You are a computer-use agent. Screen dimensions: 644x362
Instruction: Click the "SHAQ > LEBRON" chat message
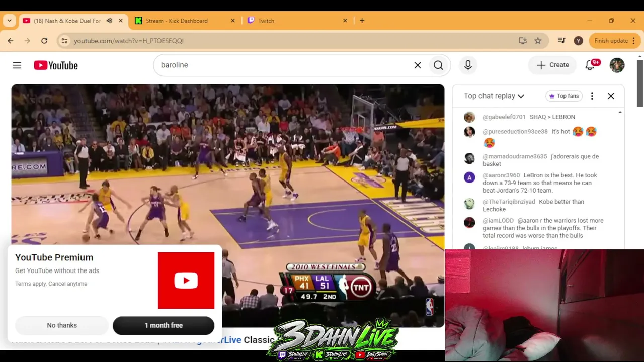point(552,117)
